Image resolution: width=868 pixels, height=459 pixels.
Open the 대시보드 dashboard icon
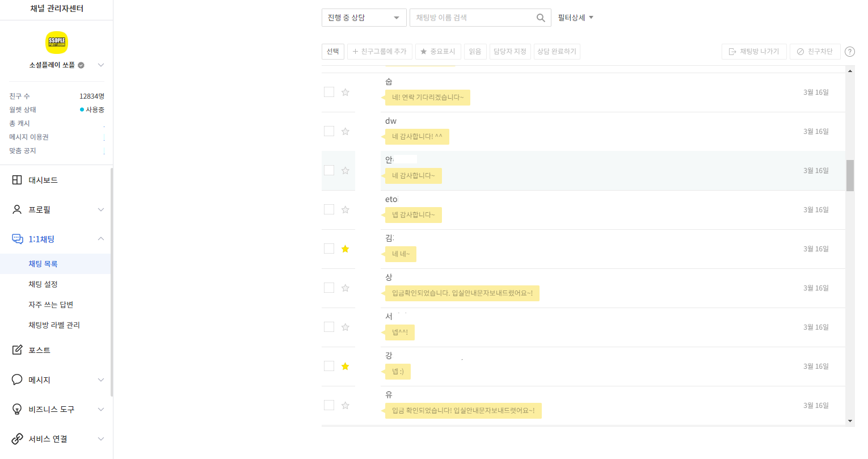17,180
